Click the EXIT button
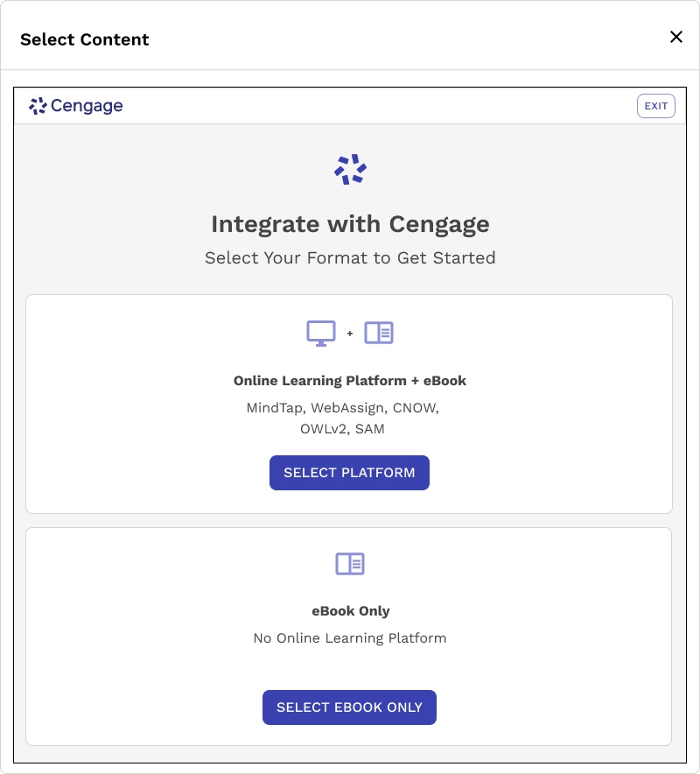The width and height of the screenshot is (700, 774). coord(655,106)
